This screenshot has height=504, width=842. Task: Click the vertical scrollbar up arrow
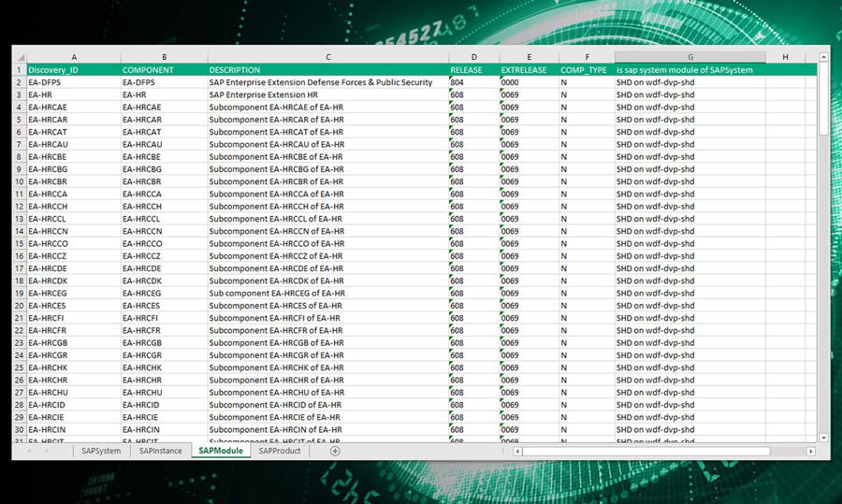click(823, 56)
